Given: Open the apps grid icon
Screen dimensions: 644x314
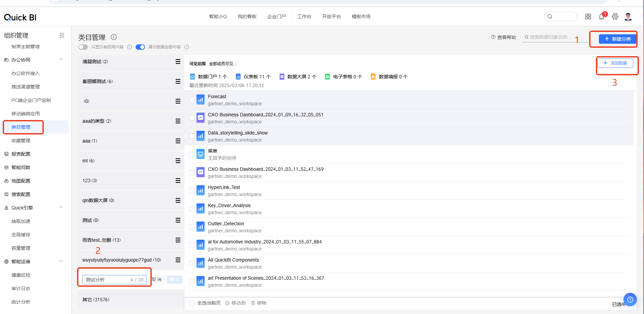Looking at the screenshot, I should tap(588, 17).
